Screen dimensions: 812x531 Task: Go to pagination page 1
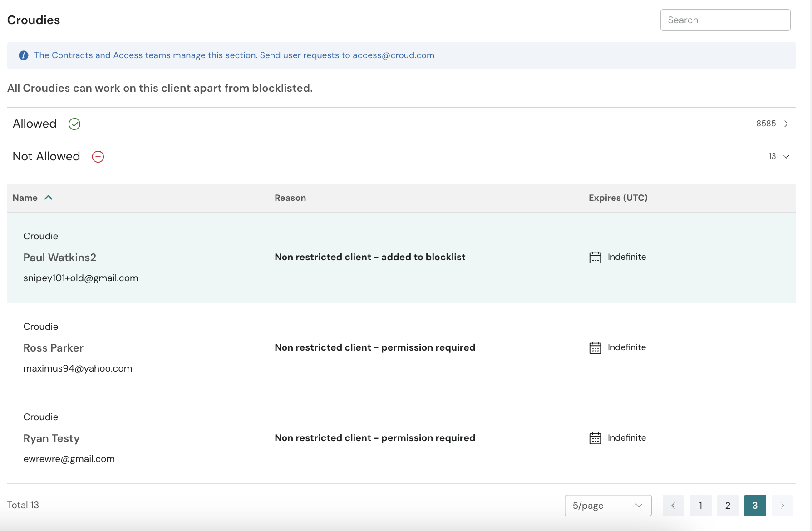click(x=700, y=506)
